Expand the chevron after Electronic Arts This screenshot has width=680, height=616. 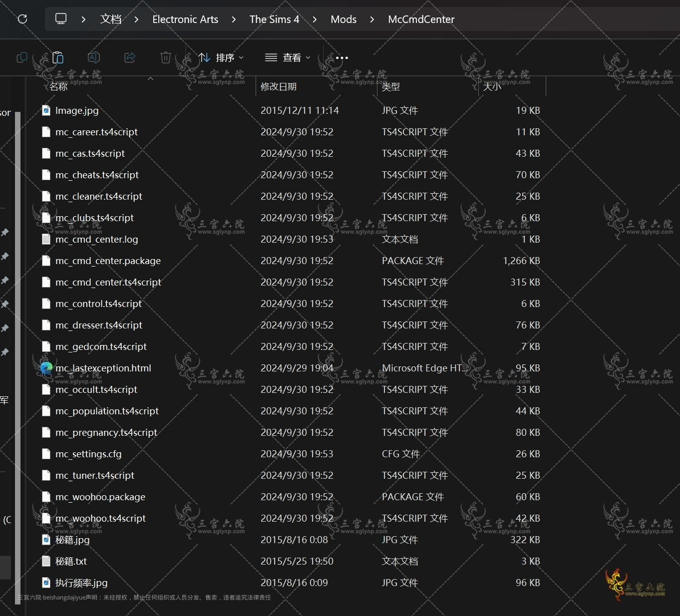pos(234,19)
